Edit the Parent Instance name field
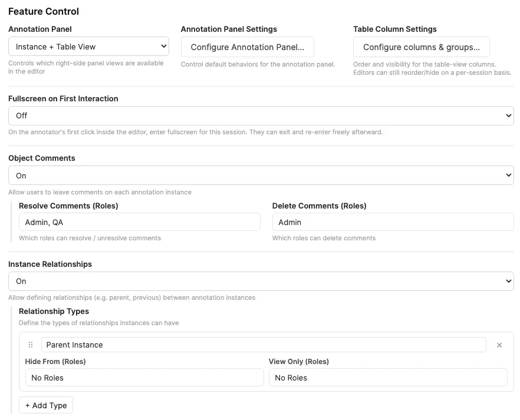This screenshot has width=520, height=420. coord(264,345)
